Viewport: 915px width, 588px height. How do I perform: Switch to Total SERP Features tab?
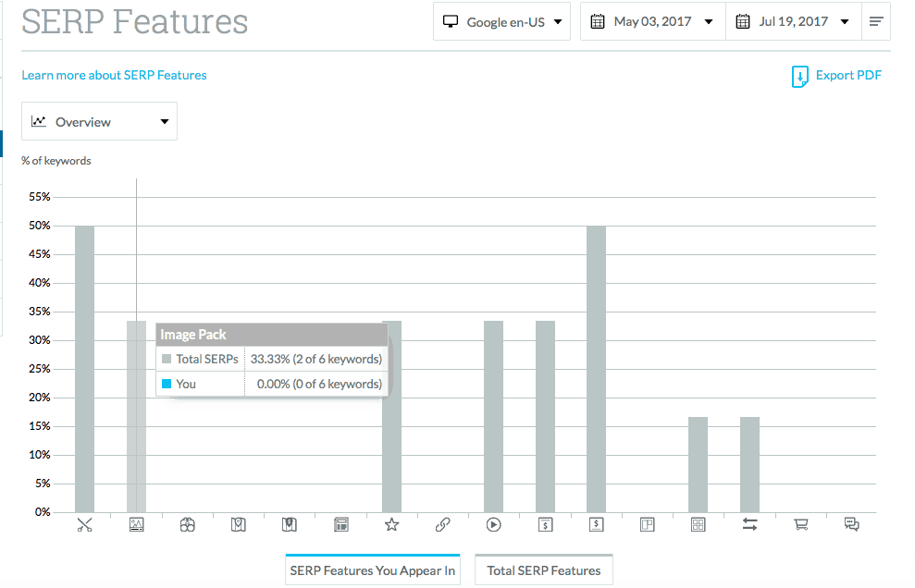pyautogui.click(x=544, y=570)
